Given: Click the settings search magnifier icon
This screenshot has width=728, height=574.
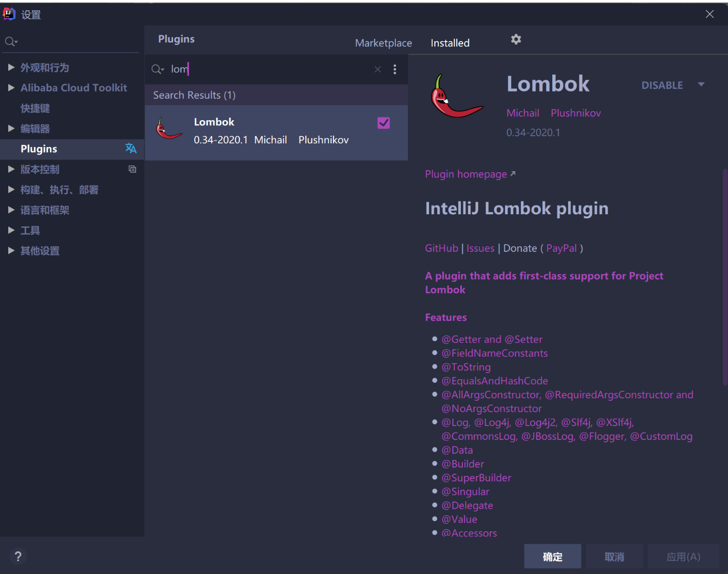Looking at the screenshot, I should (11, 42).
